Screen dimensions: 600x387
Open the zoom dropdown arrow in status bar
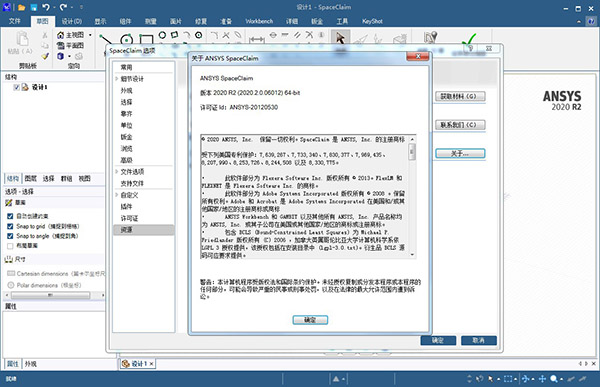point(561,379)
